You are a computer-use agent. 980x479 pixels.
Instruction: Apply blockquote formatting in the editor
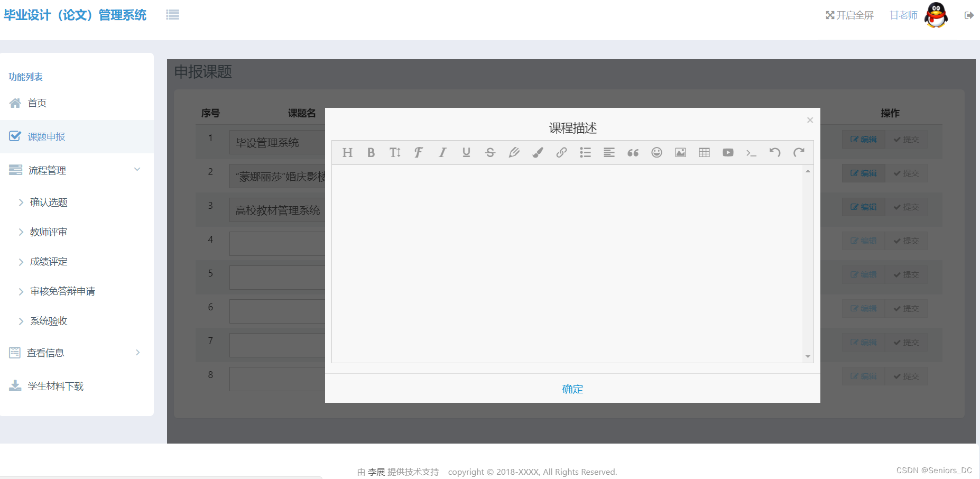[633, 152]
